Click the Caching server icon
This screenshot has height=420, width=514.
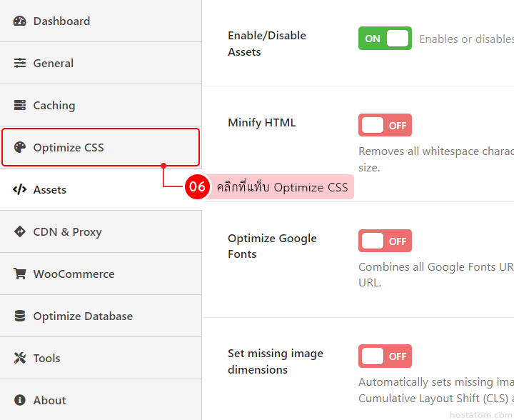[20, 106]
